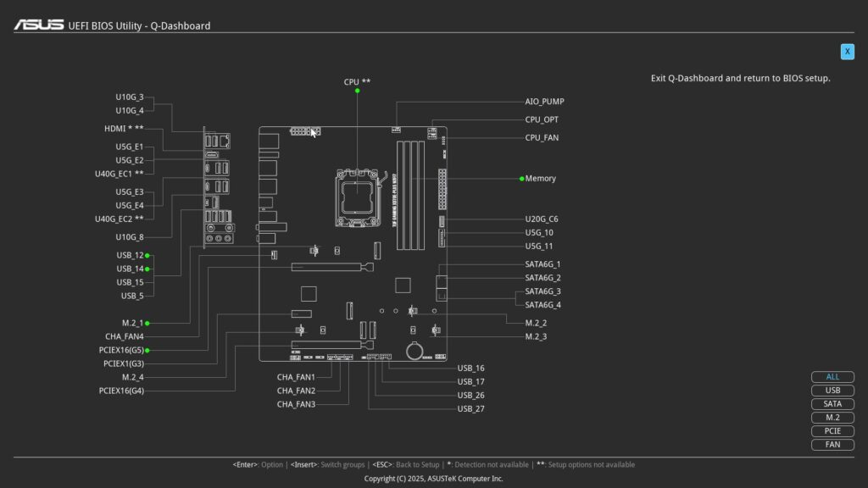Click the U10G_3 port label

pos(130,97)
